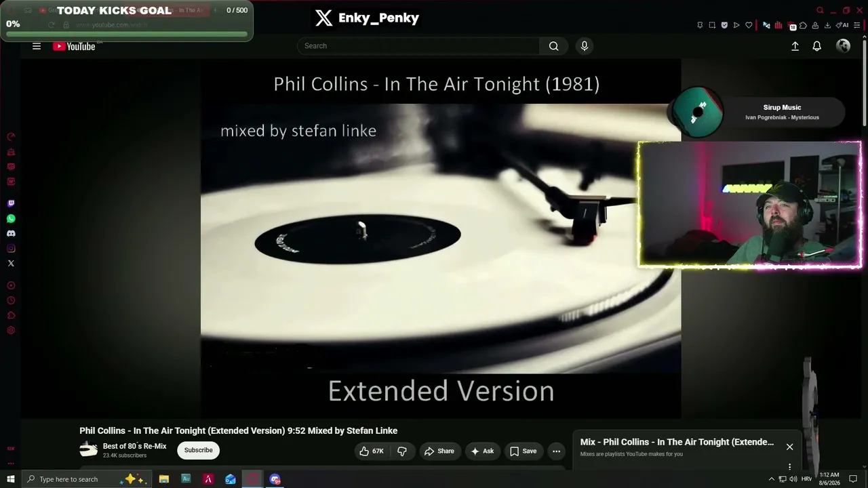This screenshot has height=488, width=868.
Task: Open the browser snapshot capture icon
Action: (x=712, y=25)
